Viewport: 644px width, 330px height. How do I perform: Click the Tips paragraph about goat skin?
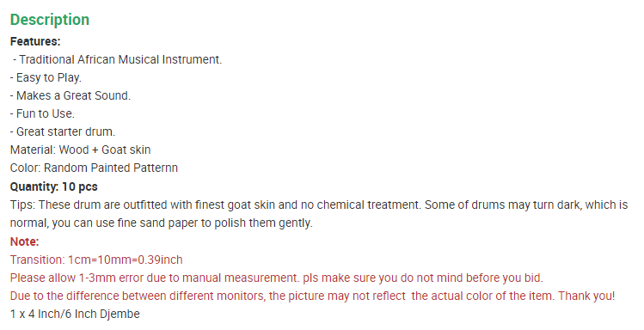click(319, 213)
